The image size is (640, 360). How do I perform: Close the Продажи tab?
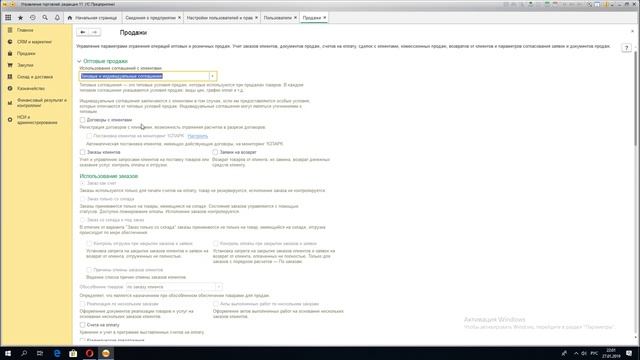click(x=324, y=18)
